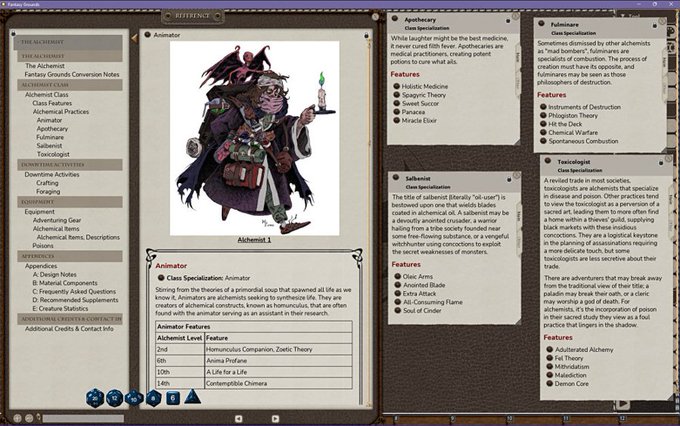Open Miracle Elixir feature link icon

[x=396, y=120]
